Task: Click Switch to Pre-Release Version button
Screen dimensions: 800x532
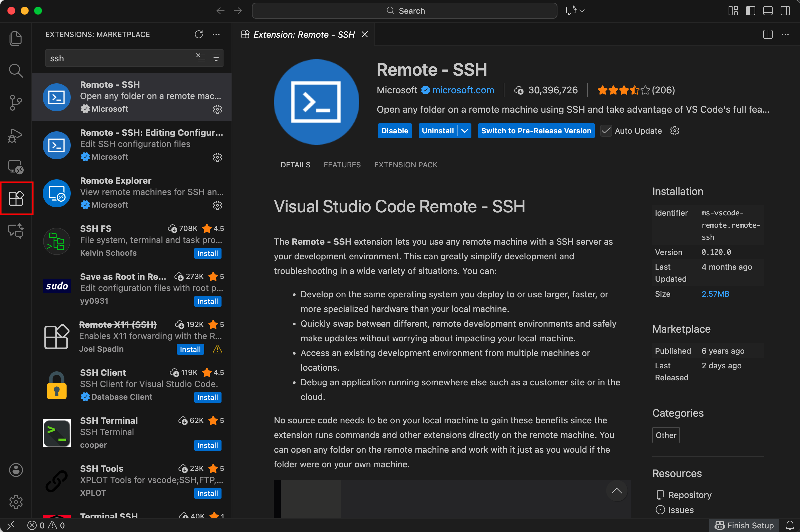Action: click(x=536, y=131)
